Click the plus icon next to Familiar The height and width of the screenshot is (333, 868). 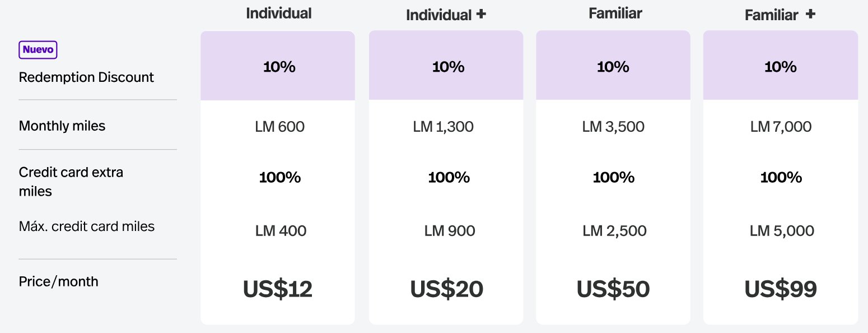coord(810,15)
